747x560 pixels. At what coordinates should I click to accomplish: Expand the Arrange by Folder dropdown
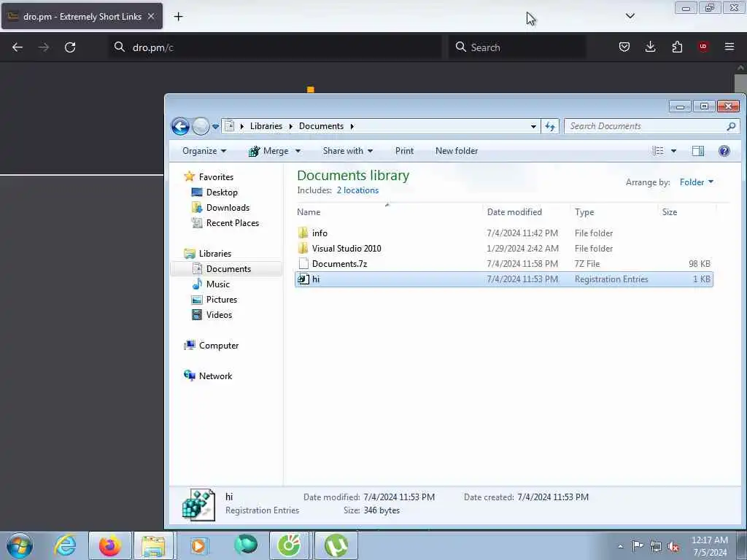tap(697, 182)
